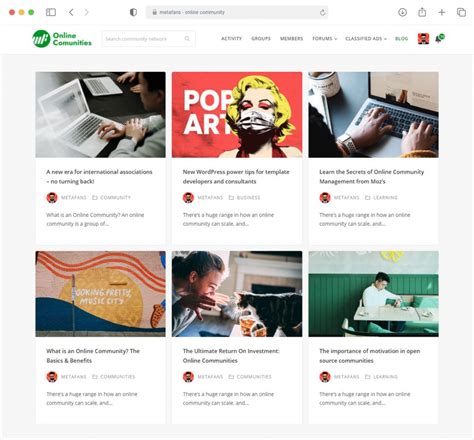Open the tab overview icon

click(461, 12)
